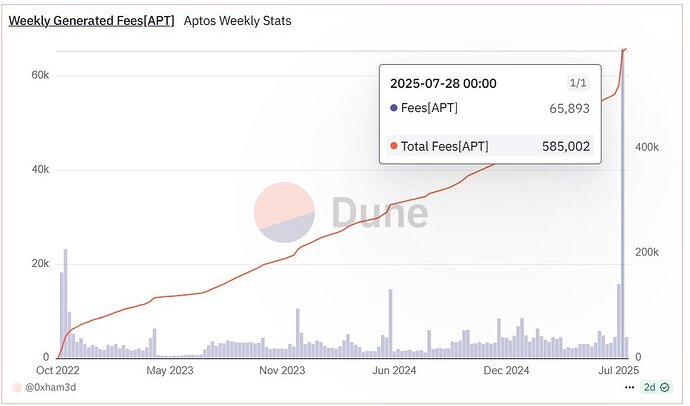Screen dimensions: 690x406
Task: Click the green checkmark status icon
Action: pyautogui.click(x=664, y=387)
